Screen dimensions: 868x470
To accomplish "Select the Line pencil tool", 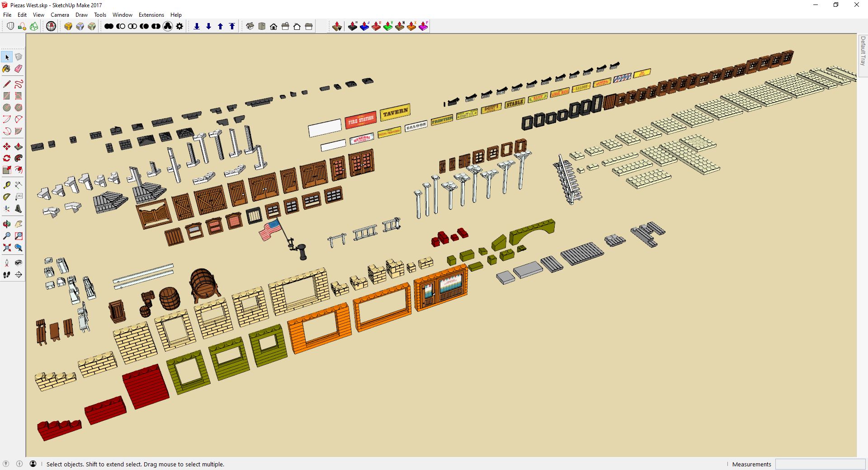I will click(7, 84).
